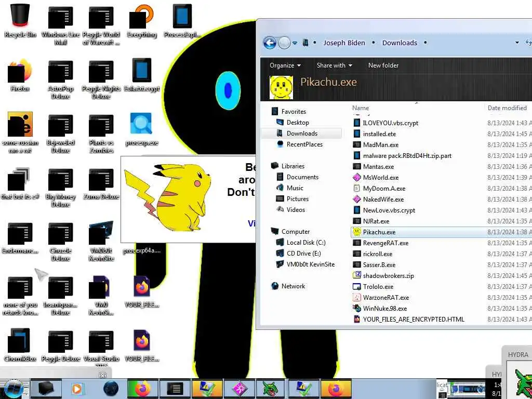The image size is (532, 399).
Task: Select the Windows Live Mail desktop shortcut
Action: pos(60,26)
